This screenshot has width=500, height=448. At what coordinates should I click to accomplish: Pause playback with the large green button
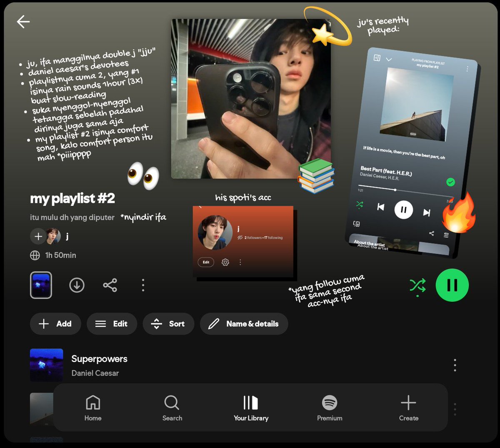tap(452, 285)
